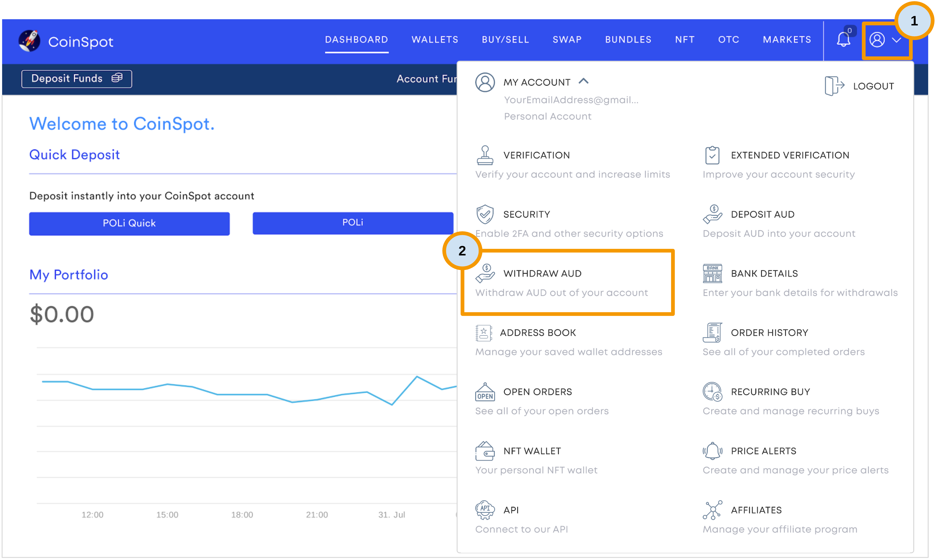Collapse the My Account chevron
Screen dimensions: 936x560
(583, 81)
